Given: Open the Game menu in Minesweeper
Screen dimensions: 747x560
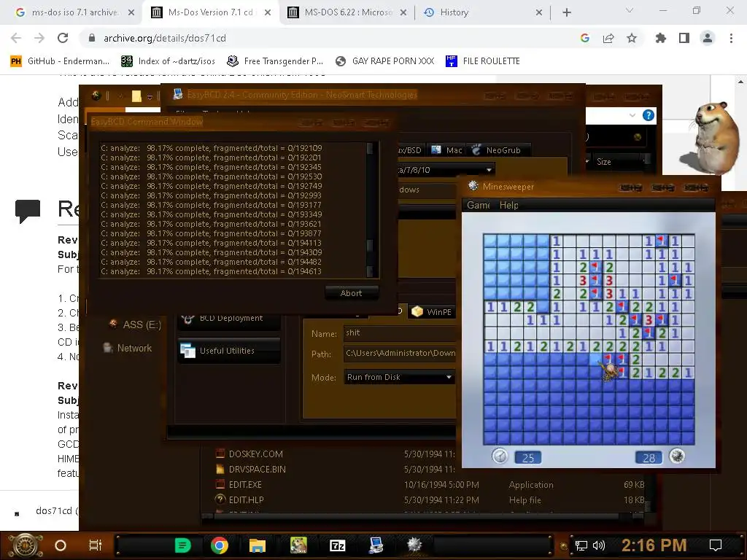Looking at the screenshot, I should pyautogui.click(x=478, y=205).
